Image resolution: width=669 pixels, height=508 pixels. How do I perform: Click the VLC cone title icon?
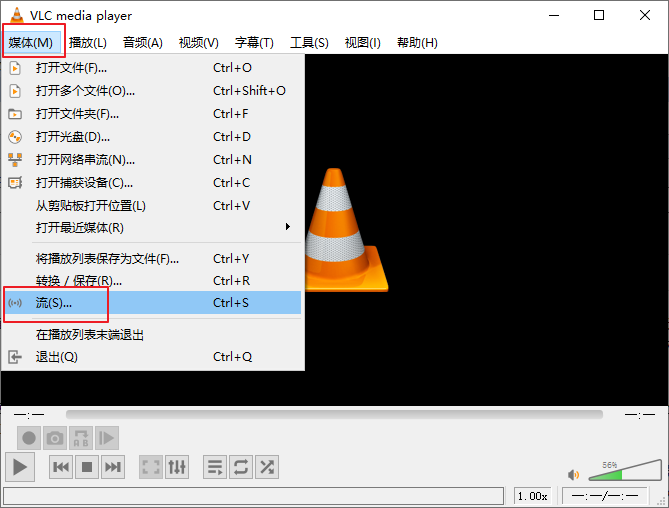pos(17,15)
